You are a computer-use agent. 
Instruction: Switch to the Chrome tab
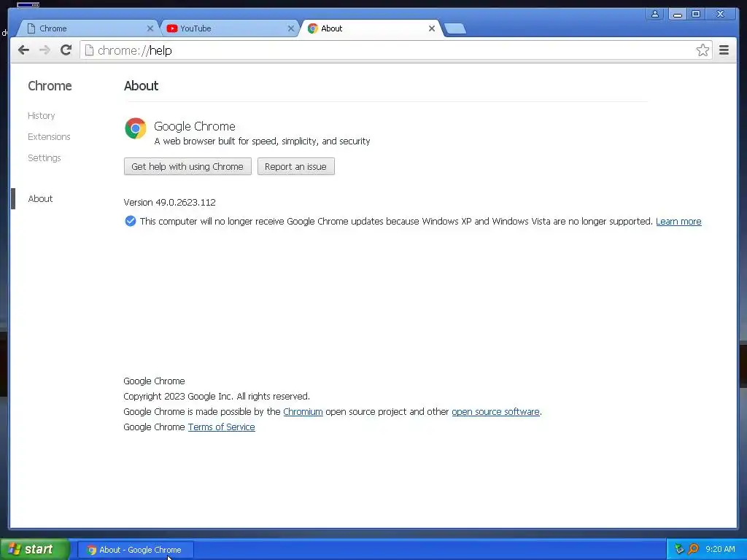pyautogui.click(x=88, y=28)
